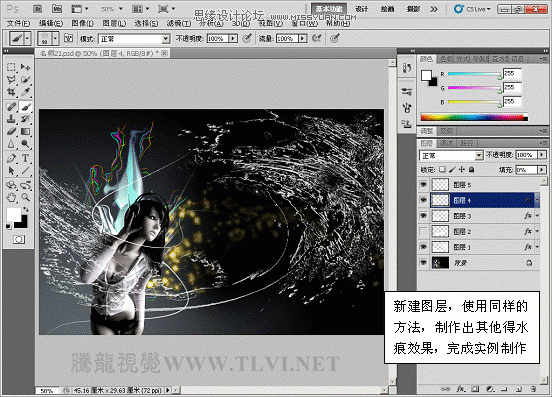This screenshot has height=397, width=552.
Task: Click the foreground color swatch in Color panel
Action: pyautogui.click(x=426, y=75)
